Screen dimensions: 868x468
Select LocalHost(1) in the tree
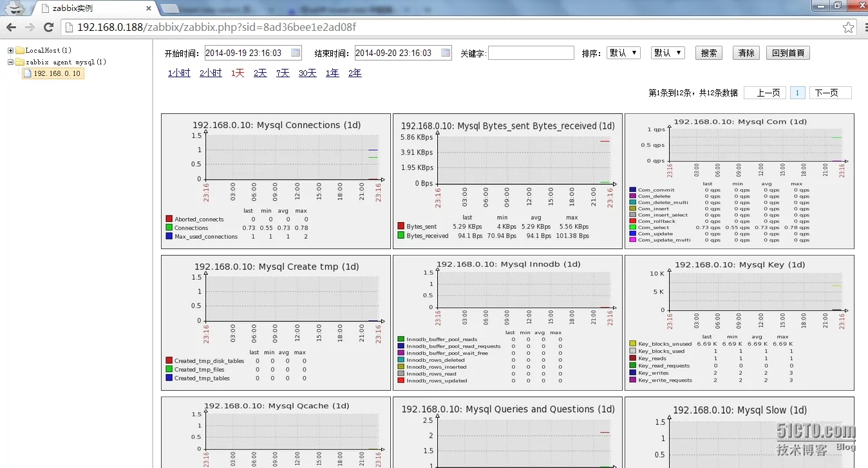[48, 50]
